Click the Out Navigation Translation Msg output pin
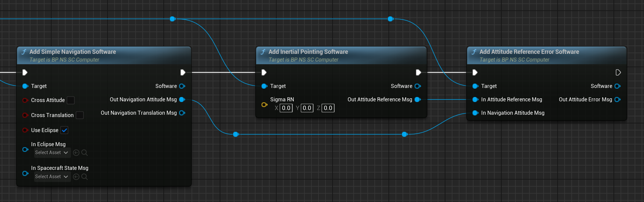This screenshot has height=202, width=644. coord(182,113)
